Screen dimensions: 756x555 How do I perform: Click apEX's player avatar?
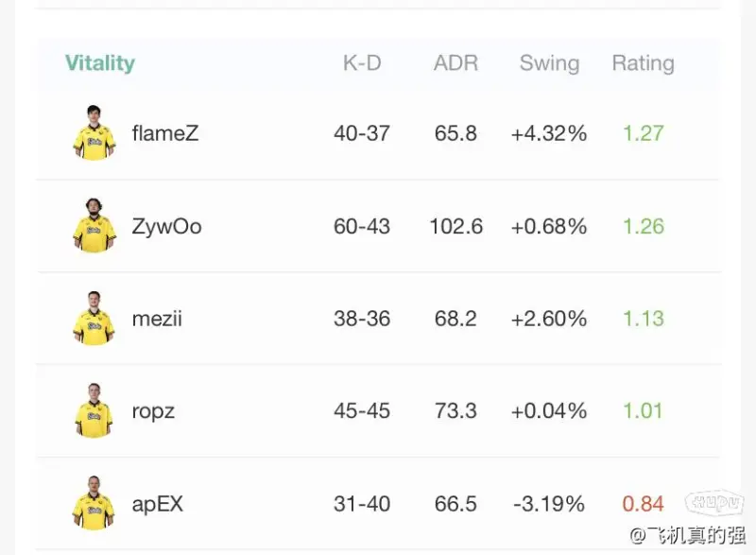coord(94,504)
